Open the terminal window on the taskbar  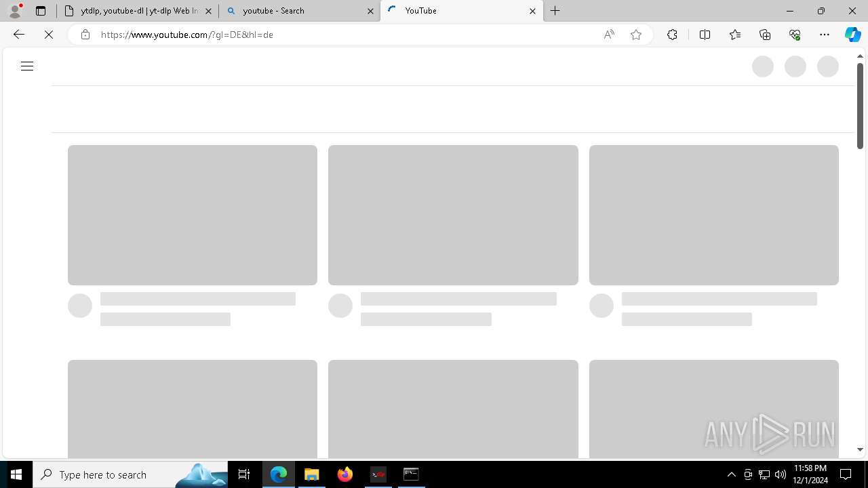coord(411,474)
